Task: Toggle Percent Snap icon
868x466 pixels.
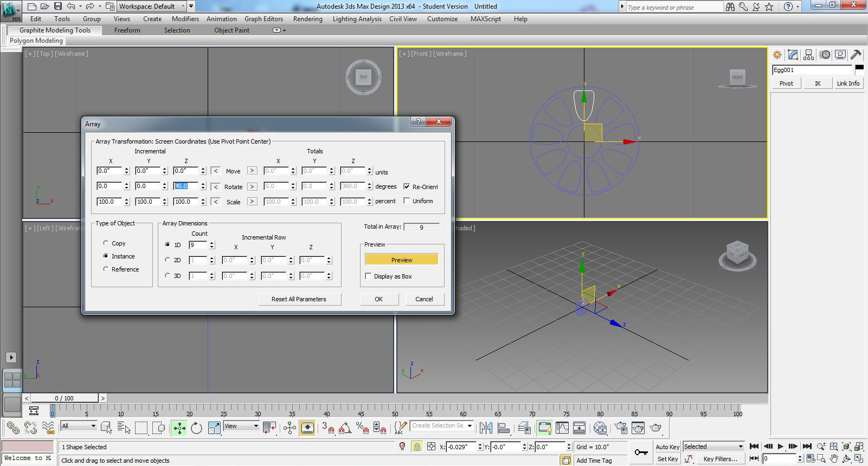Action: pyautogui.click(x=363, y=428)
